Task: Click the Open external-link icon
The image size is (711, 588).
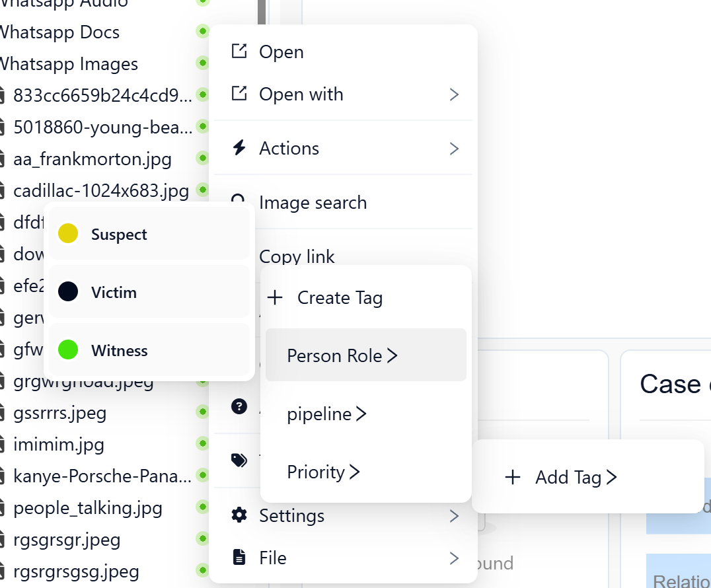Action: click(x=239, y=52)
